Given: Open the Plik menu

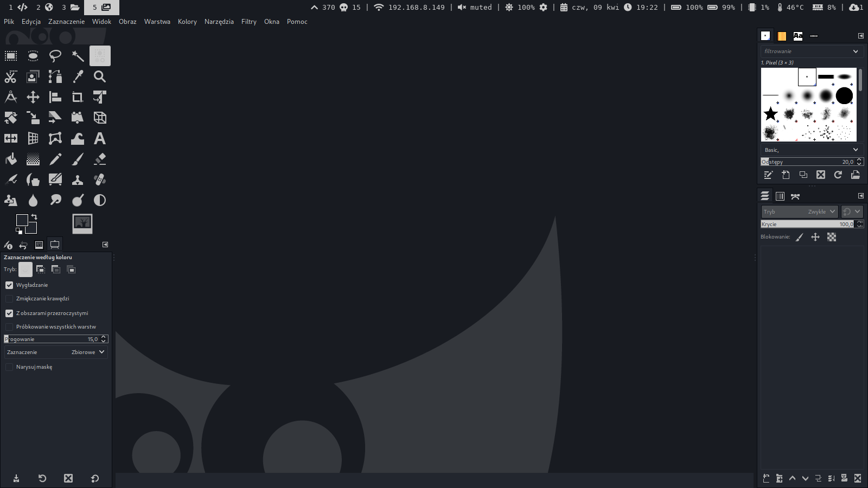Looking at the screenshot, I should pos(9,22).
